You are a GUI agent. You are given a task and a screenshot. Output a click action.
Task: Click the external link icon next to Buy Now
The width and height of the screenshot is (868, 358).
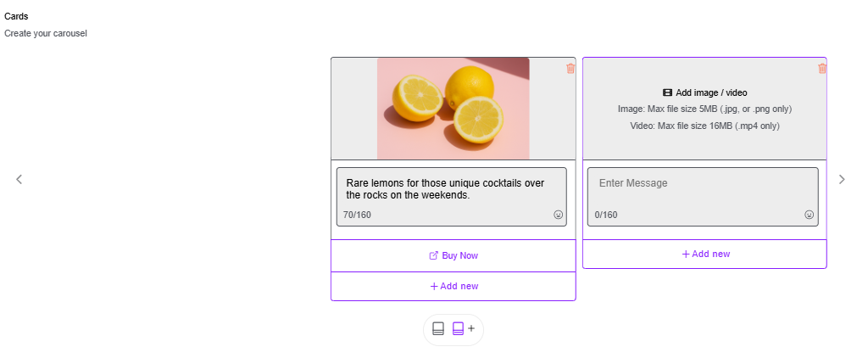click(x=434, y=255)
